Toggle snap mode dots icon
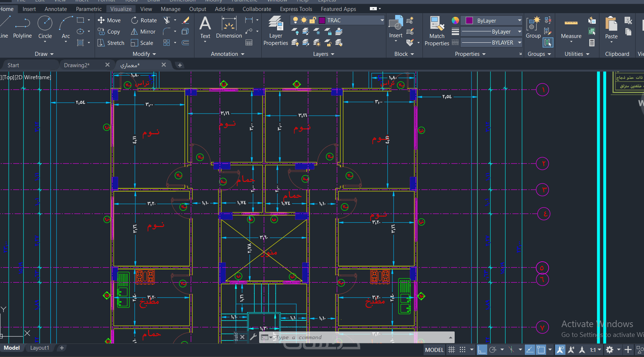The height and width of the screenshot is (357, 644). pyautogui.click(x=463, y=350)
